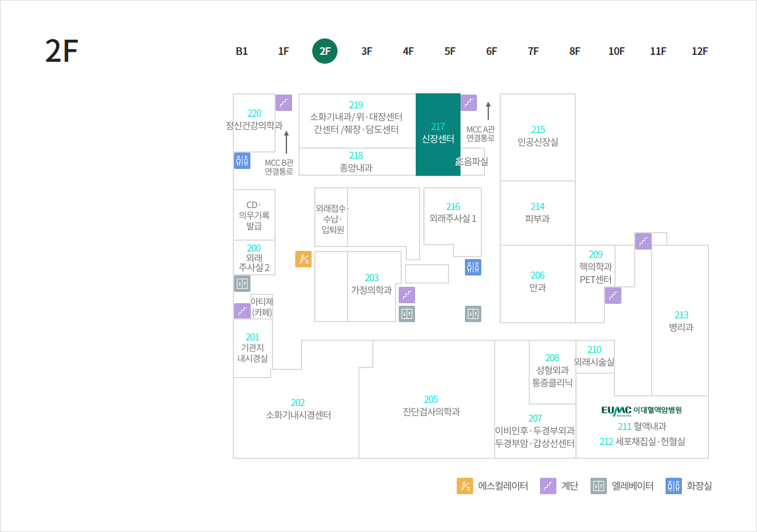Click the restroom icon below 정신건강의학과

tap(242, 161)
